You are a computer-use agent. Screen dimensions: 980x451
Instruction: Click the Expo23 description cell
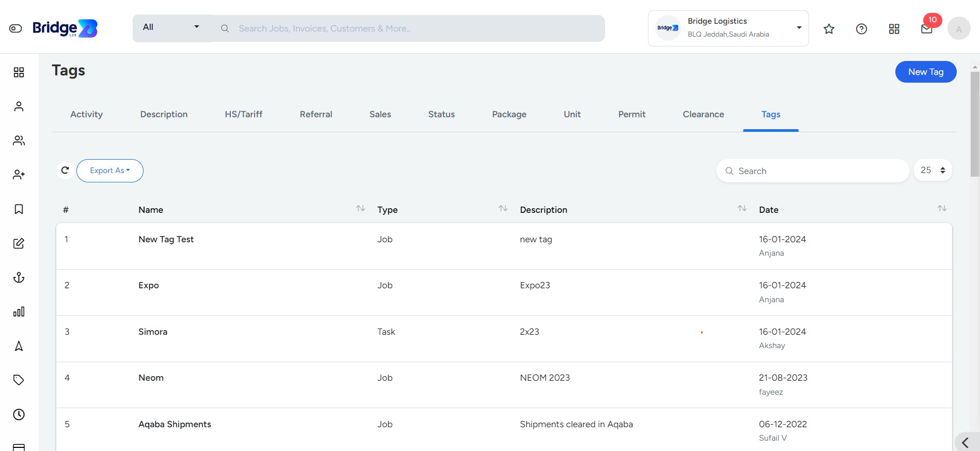point(535,285)
